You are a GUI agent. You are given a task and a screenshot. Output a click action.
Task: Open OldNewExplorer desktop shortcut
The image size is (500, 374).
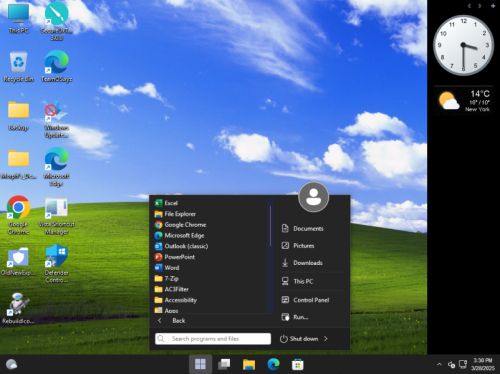[18, 262]
